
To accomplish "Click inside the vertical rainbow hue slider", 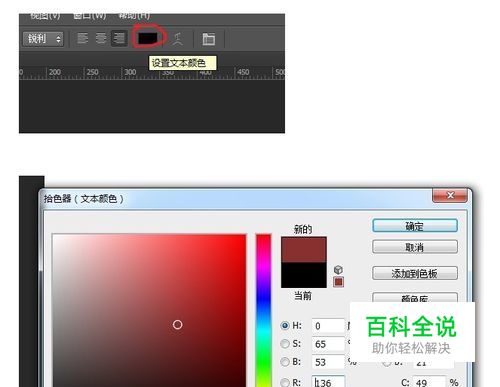I will point(263,310).
